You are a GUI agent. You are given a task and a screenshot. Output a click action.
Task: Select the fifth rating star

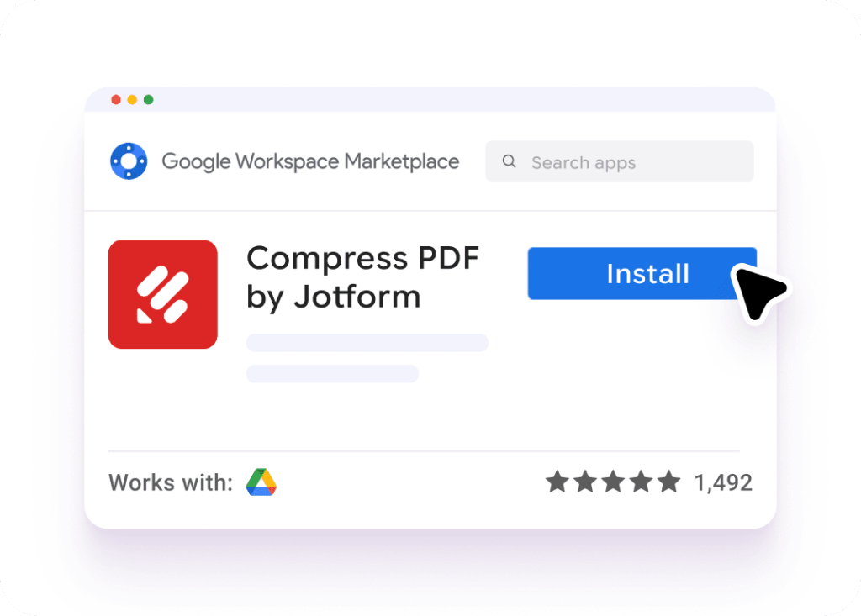tap(668, 482)
